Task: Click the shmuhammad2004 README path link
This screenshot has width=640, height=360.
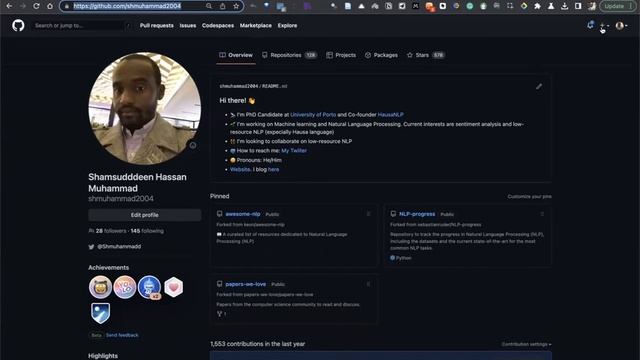Action: (x=239, y=87)
